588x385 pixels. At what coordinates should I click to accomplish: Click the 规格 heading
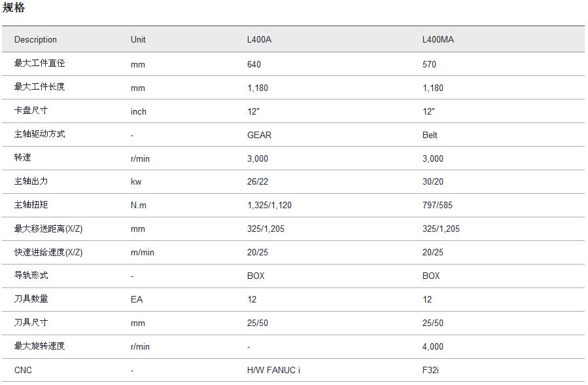[x=14, y=8]
